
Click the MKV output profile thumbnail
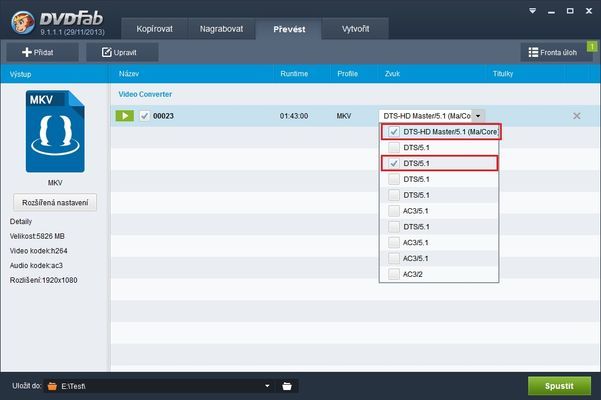pos(55,131)
